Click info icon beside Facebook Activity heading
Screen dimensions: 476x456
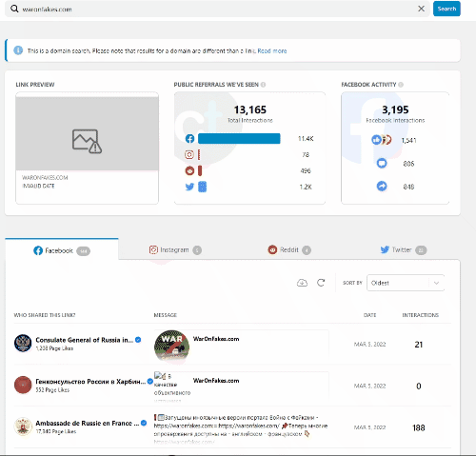tap(401, 85)
